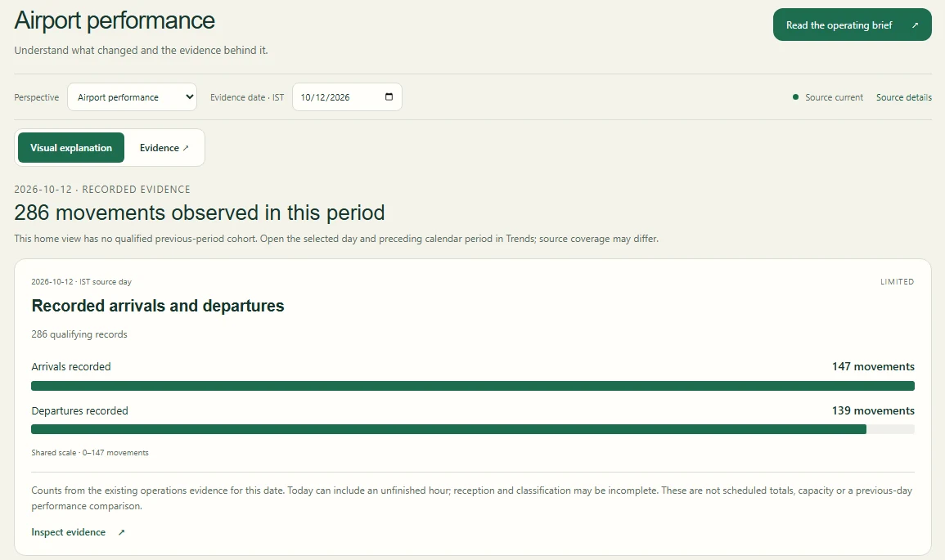
Task: Switch to the Evidence tab
Action: (x=164, y=147)
